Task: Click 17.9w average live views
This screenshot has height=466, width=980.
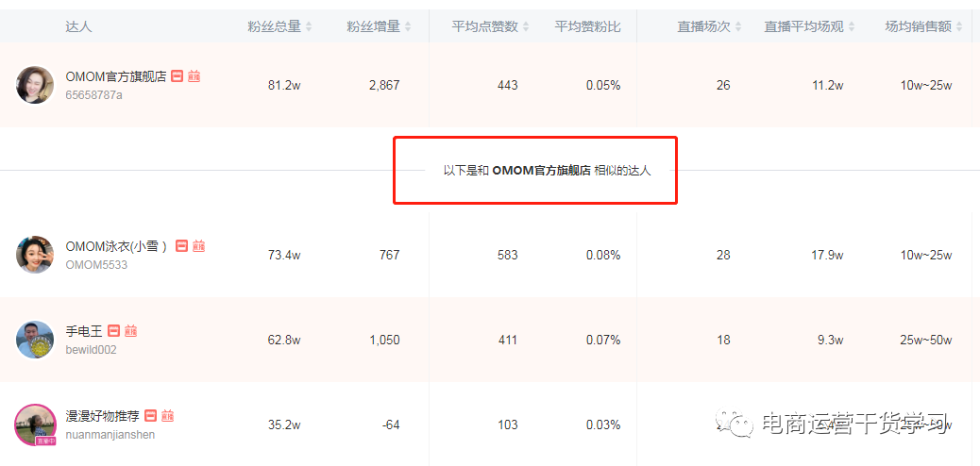Action: [x=827, y=255]
